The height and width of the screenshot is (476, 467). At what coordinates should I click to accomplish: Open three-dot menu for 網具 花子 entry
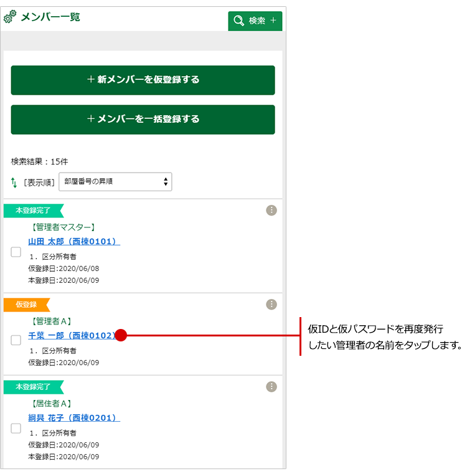pos(271,387)
